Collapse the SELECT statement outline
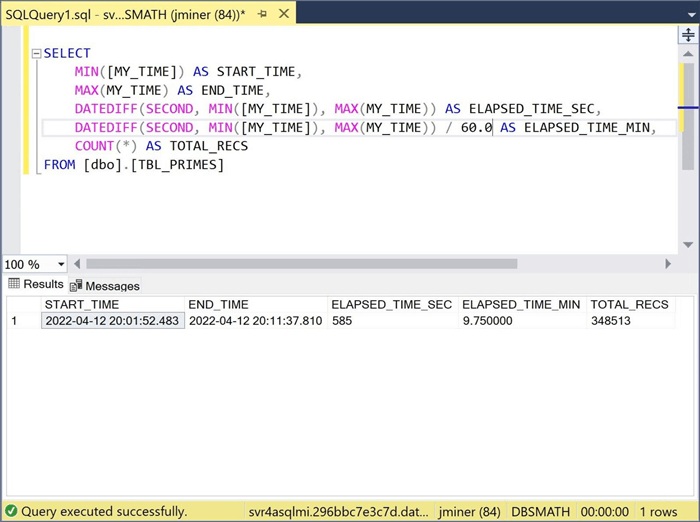Image resolution: width=700 pixels, height=522 pixels. 36,54
